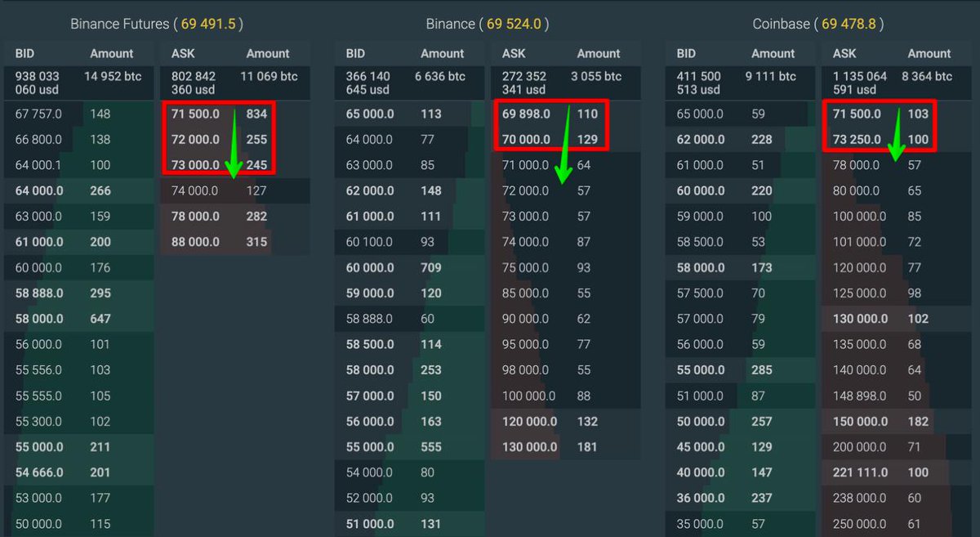
Task: Select the 60 100.0 bid price on Binance
Action: pos(369,242)
